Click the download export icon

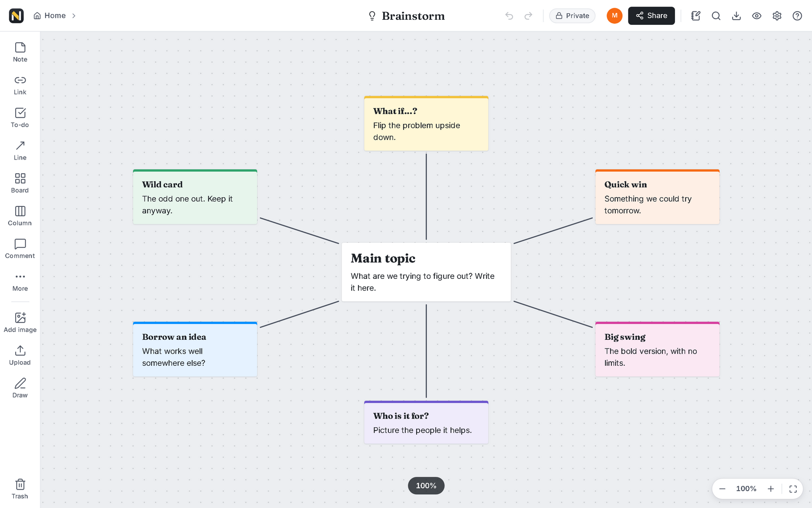coord(736,16)
